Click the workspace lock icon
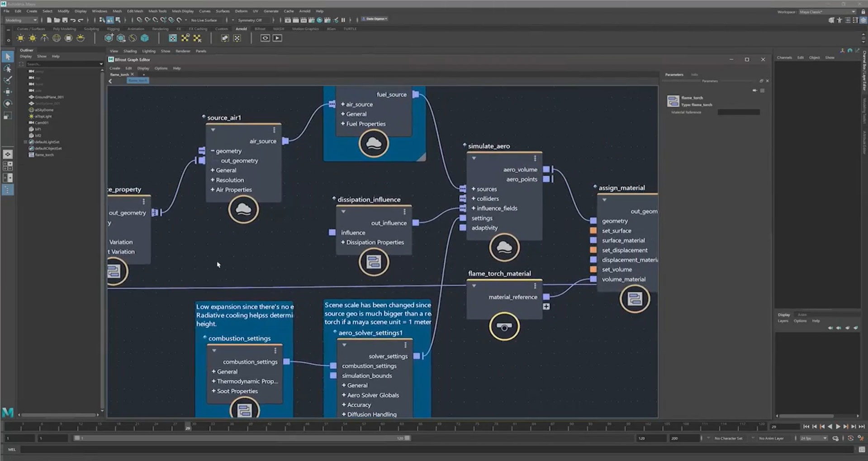This screenshot has width=868, height=461. pyautogui.click(x=863, y=12)
